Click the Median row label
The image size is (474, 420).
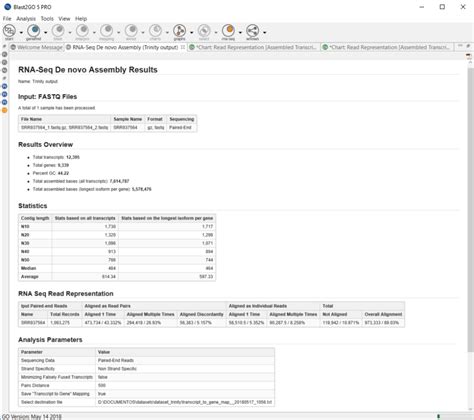click(x=35, y=268)
